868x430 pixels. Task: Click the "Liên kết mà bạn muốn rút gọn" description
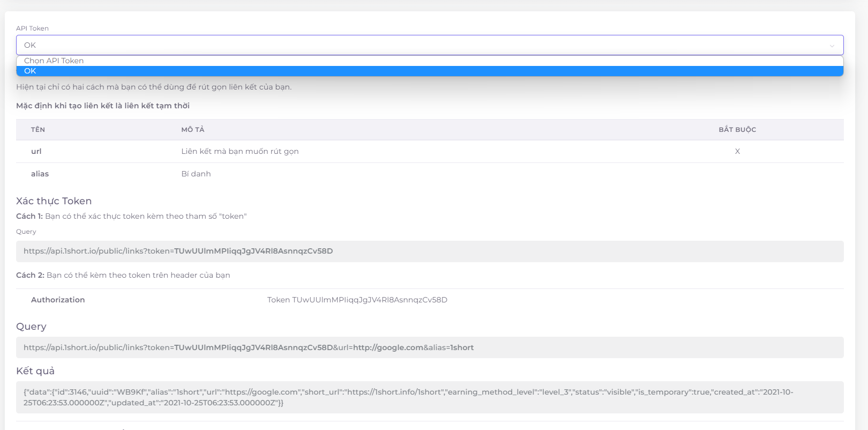(240, 152)
